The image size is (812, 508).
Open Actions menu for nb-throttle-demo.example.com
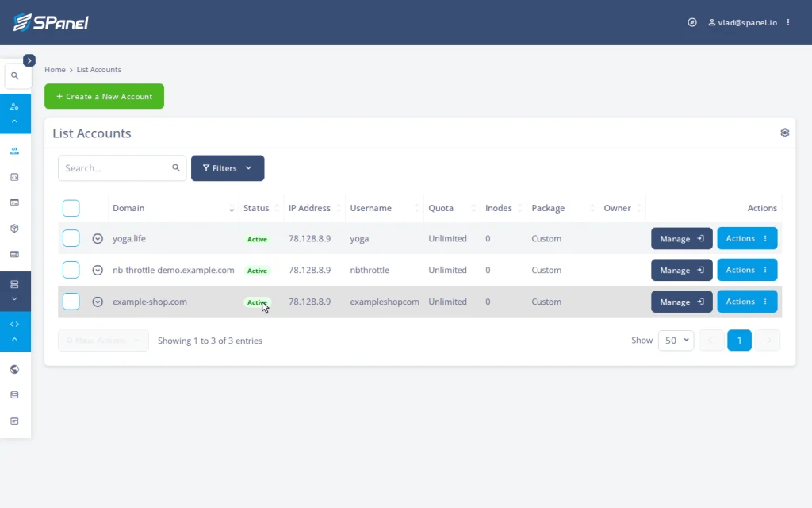coord(747,270)
